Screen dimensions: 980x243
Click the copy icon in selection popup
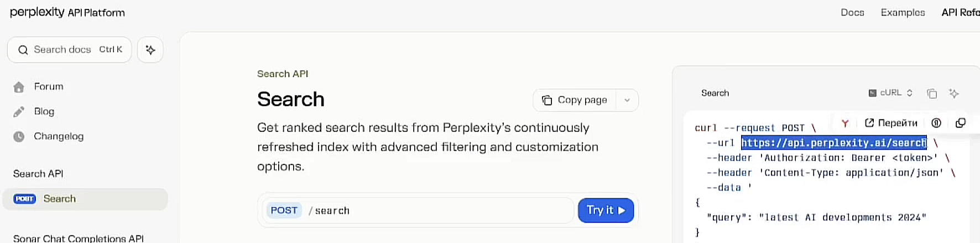click(961, 123)
